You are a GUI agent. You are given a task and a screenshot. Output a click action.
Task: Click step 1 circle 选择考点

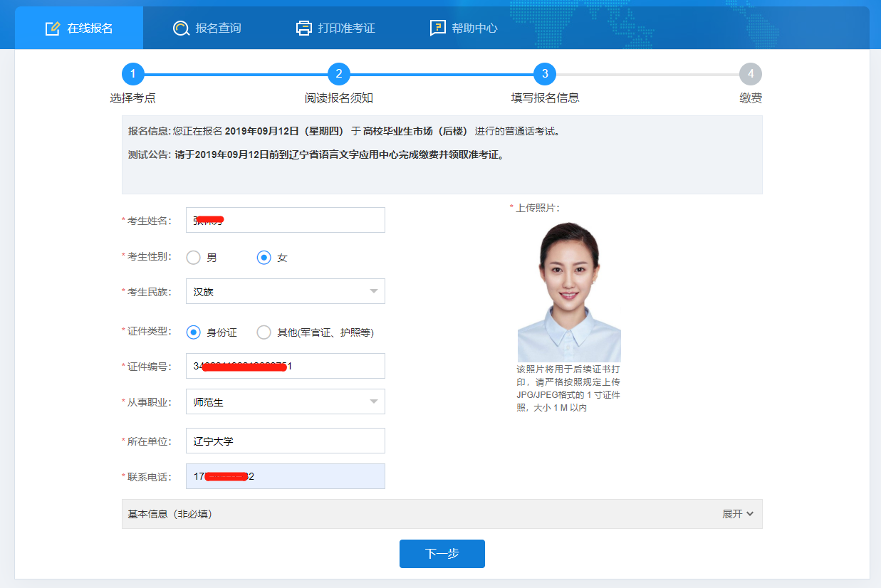pos(133,74)
